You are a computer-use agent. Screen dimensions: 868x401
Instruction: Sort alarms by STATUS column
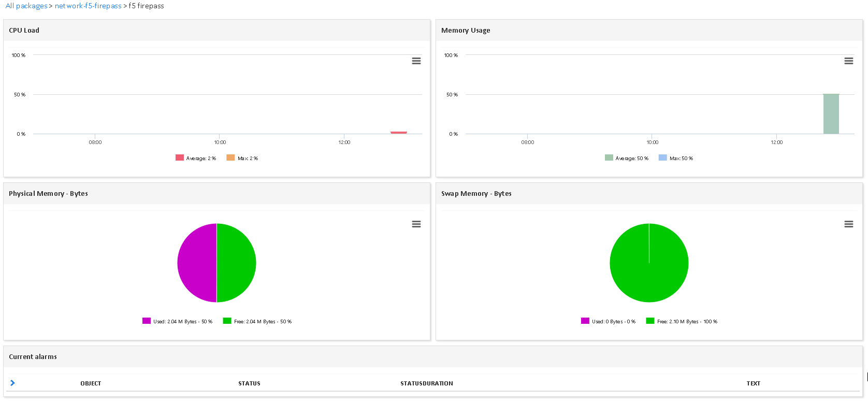coord(249,383)
